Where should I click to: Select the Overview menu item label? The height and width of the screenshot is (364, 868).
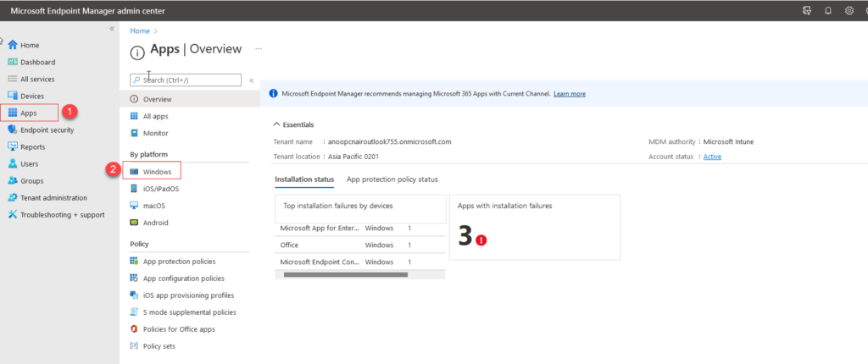(x=157, y=100)
